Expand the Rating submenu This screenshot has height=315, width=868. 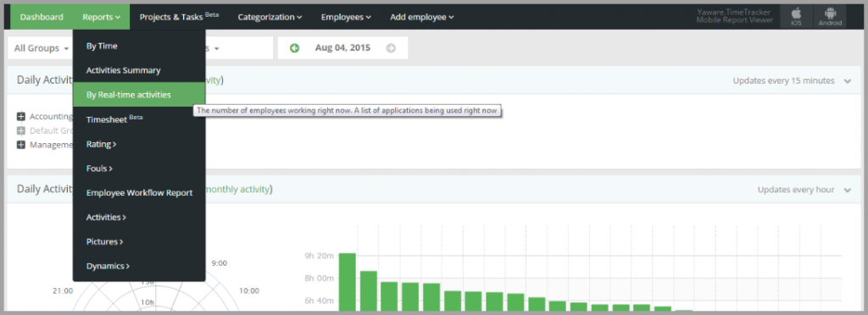point(139,144)
